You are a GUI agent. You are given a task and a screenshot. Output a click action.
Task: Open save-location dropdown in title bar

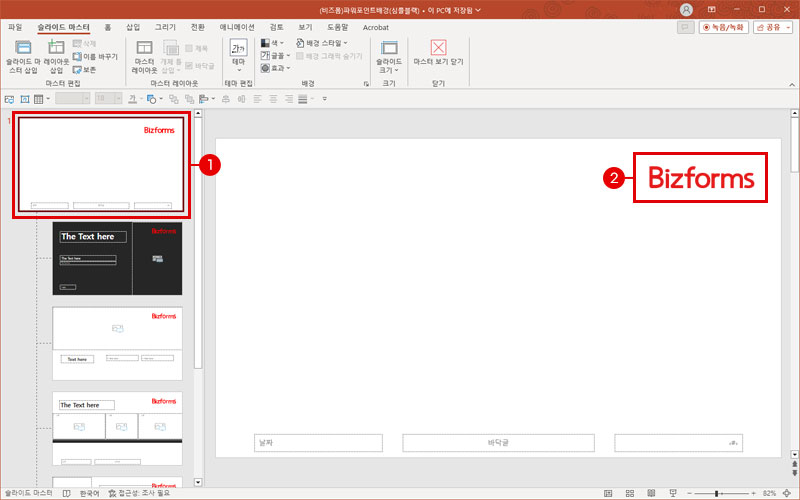tap(478, 10)
